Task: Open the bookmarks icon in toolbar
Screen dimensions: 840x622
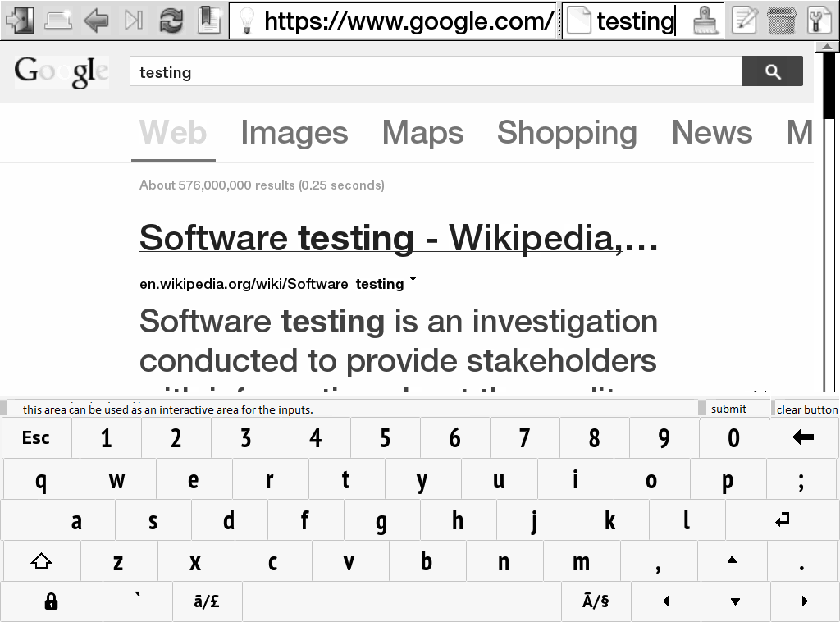Action: 209,20
